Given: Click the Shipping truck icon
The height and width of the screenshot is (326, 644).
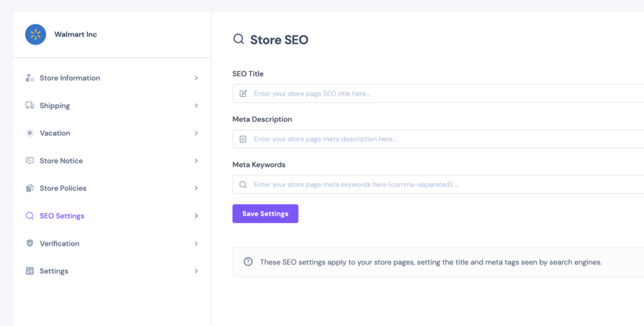Looking at the screenshot, I should tap(30, 106).
